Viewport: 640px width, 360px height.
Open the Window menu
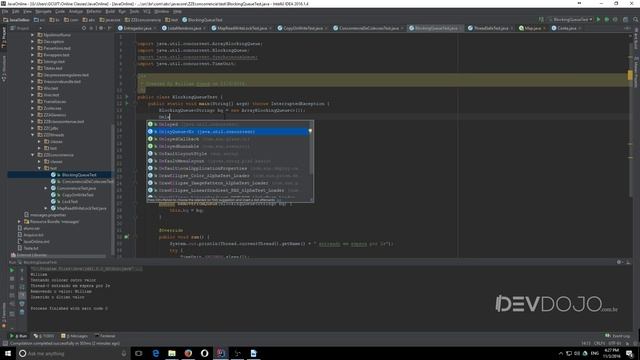click(x=162, y=11)
